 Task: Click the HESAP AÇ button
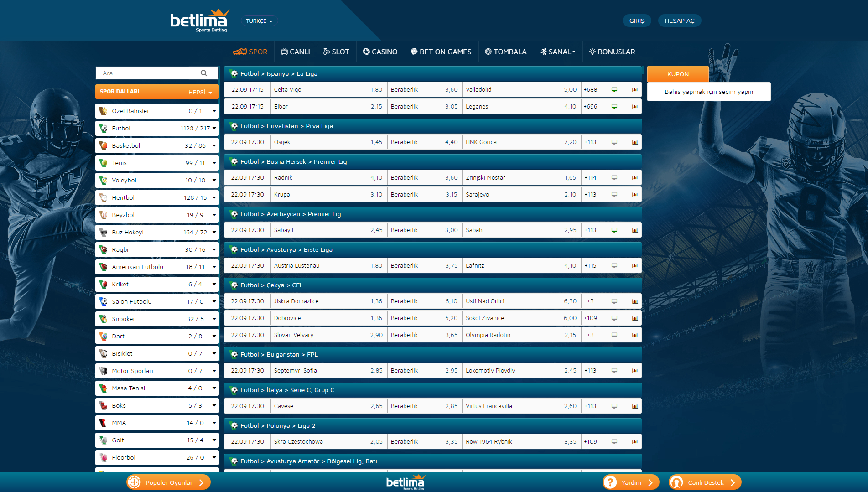[679, 21]
